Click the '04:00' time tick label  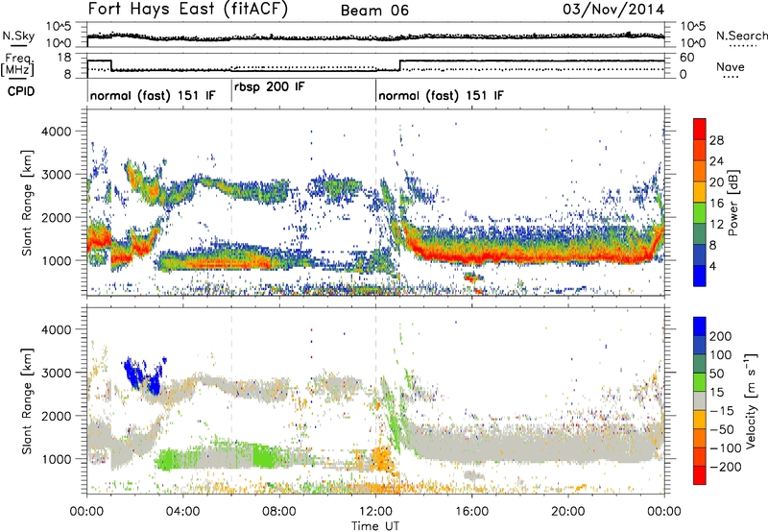click(182, 512)
